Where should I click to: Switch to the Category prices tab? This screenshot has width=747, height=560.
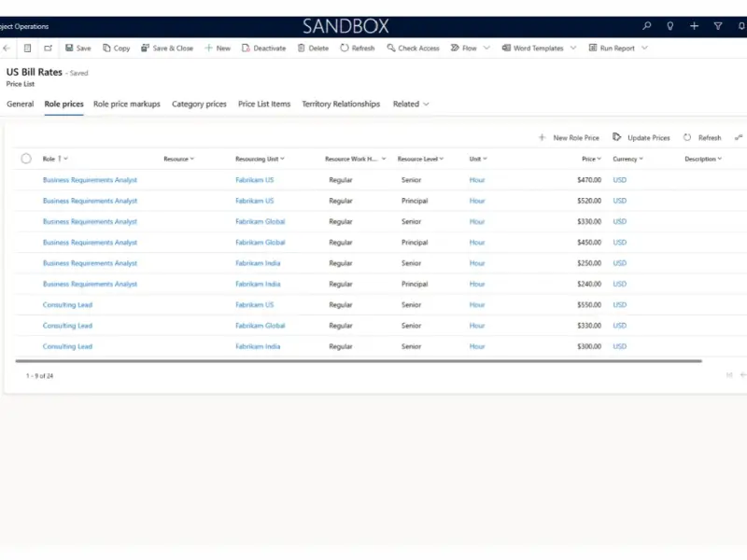coord(199,105)
